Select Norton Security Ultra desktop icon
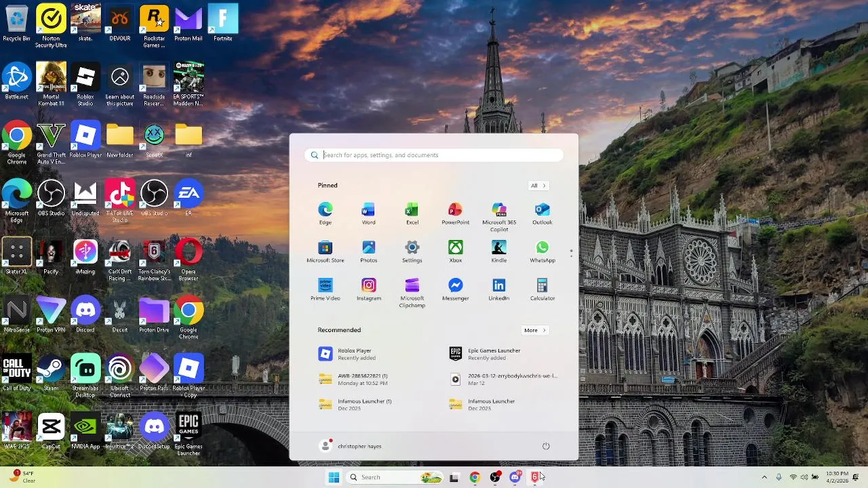This screenshot has width=868, height=488. pos(51,26)
